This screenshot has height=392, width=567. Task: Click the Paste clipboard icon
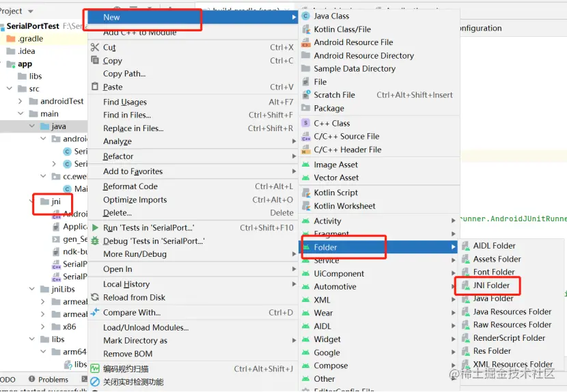pos(95,87)
